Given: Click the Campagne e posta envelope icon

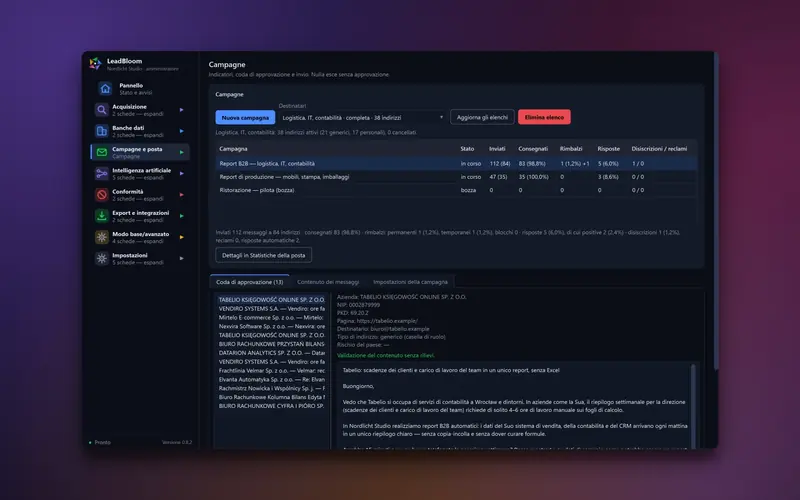Looking at the screenshot, I should [x=102, y=152].
